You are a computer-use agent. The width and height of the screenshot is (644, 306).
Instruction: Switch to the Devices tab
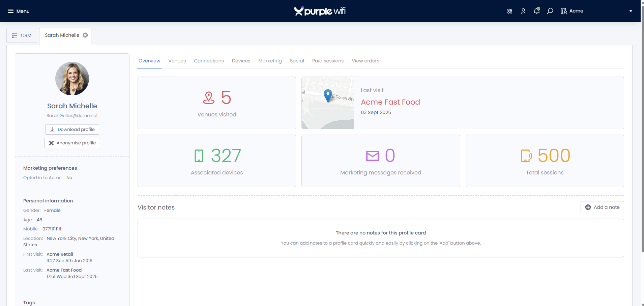pyautogui.click(x=241, y=61)
